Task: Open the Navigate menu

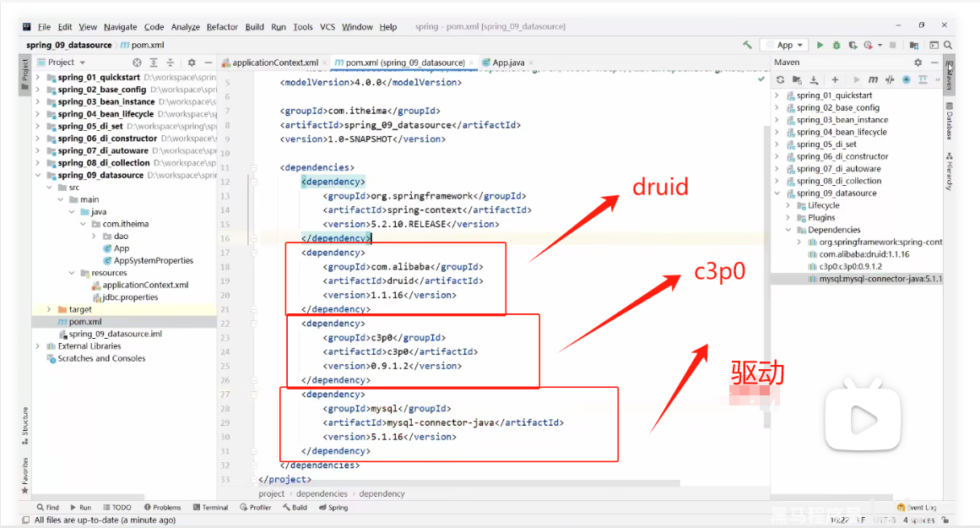Action: click(x=120, y=27)
